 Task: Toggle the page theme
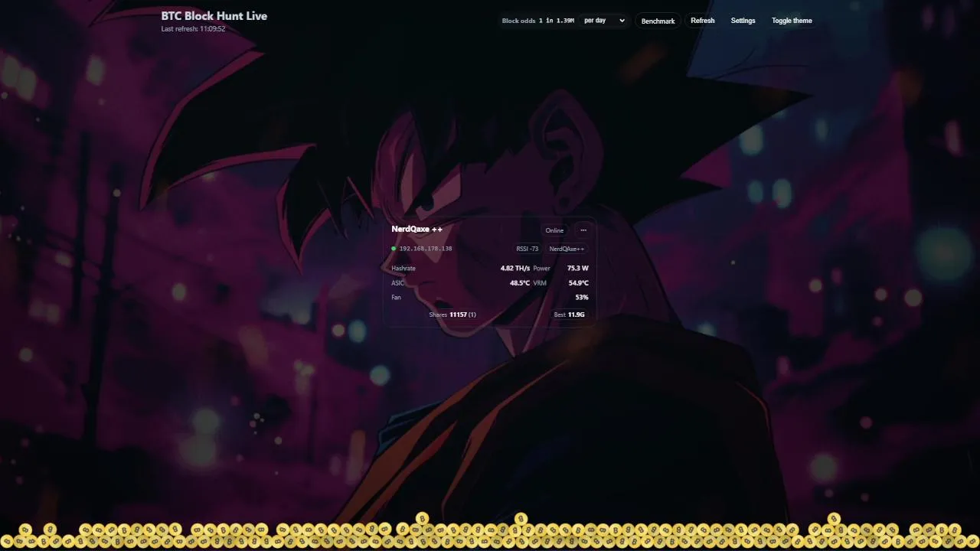click(792, 21)
